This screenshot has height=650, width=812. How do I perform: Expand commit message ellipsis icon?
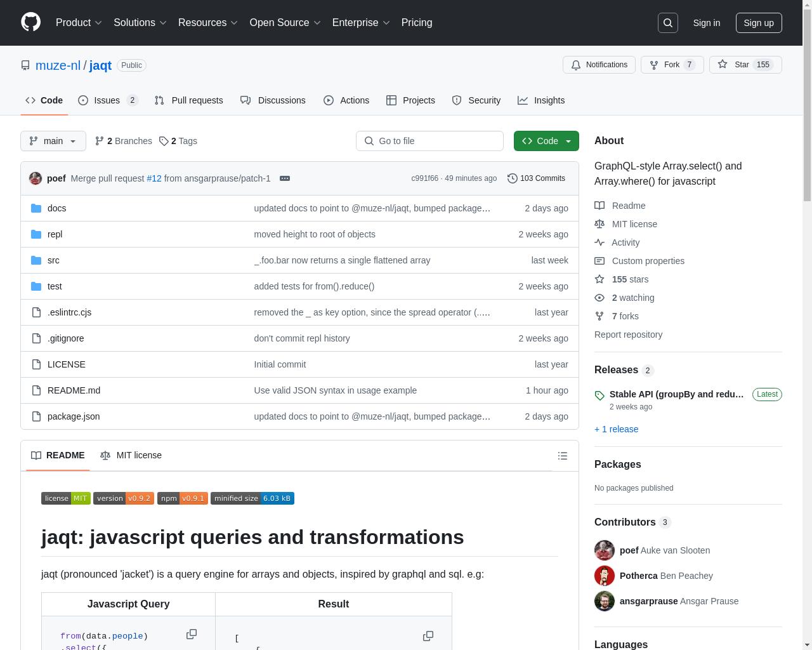tap(285, 178)
